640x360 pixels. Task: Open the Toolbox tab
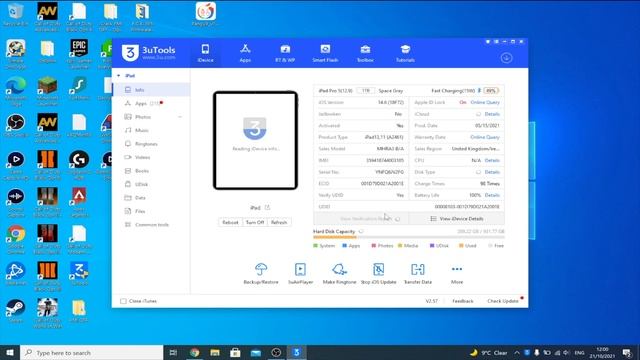365,53
